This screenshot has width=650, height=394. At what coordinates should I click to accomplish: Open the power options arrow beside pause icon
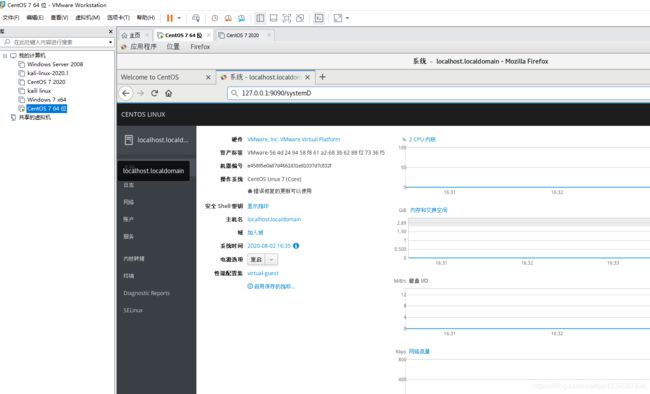coord(179,18)
